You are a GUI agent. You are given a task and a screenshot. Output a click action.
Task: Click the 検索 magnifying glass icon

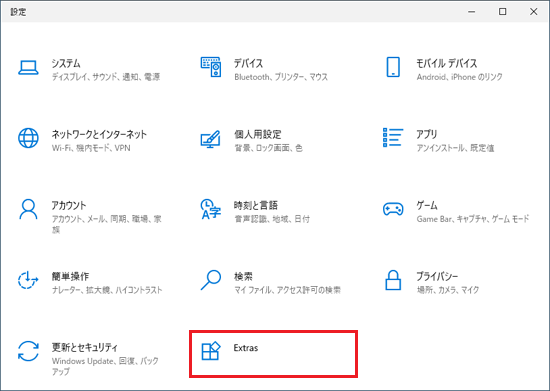point(210,280)
